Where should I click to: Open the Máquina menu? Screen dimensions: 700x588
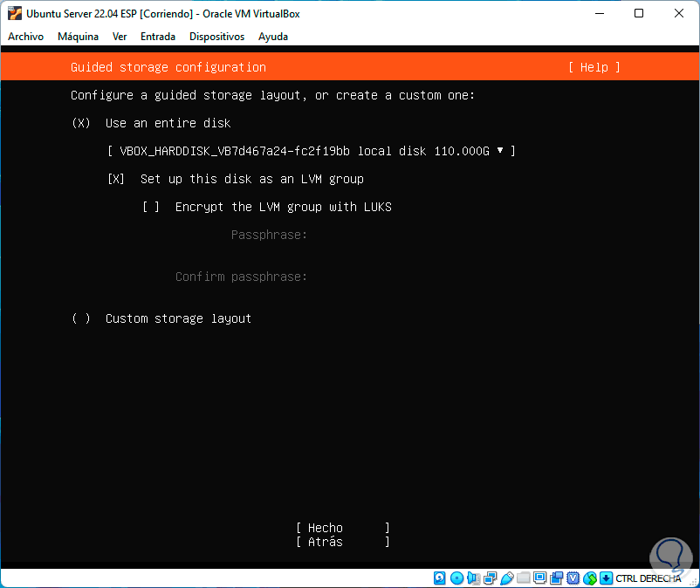point(79,37)
